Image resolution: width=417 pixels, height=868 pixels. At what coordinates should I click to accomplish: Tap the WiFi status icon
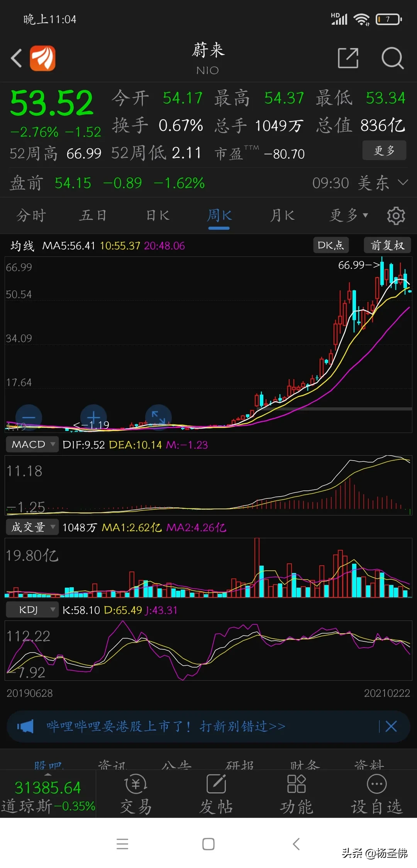point(362,19)
